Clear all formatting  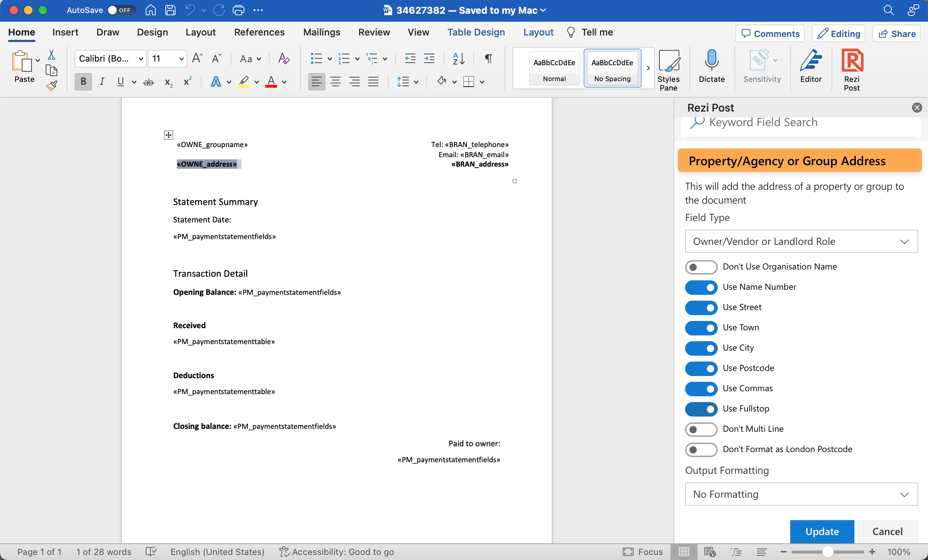(x=283, y=58)
